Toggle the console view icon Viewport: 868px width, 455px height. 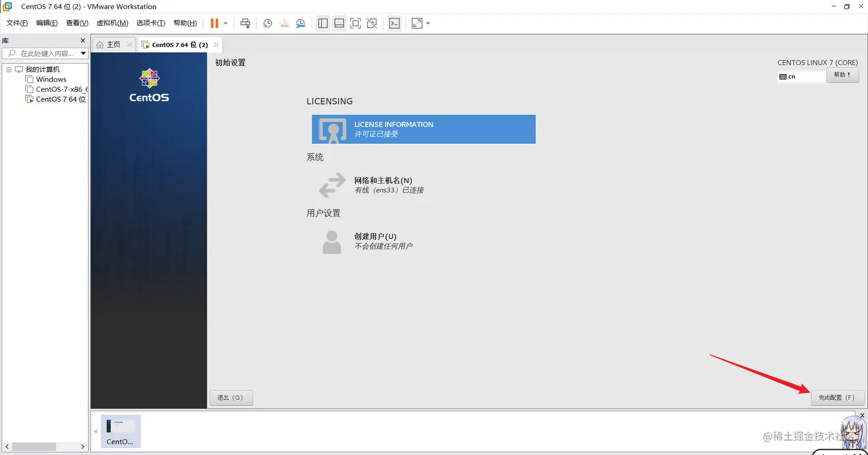(x=394, y=23)
